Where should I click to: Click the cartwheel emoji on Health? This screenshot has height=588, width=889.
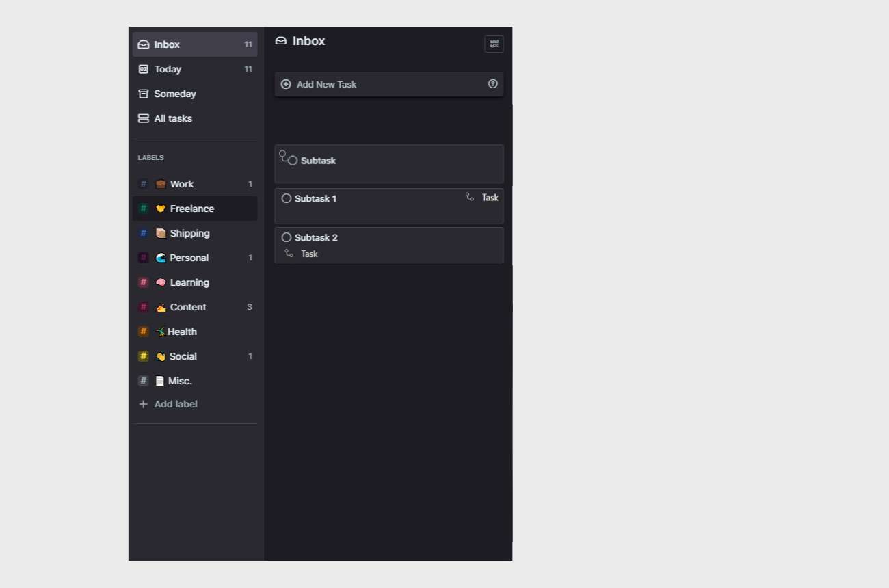pyautogui.click(x=161, y=332)
